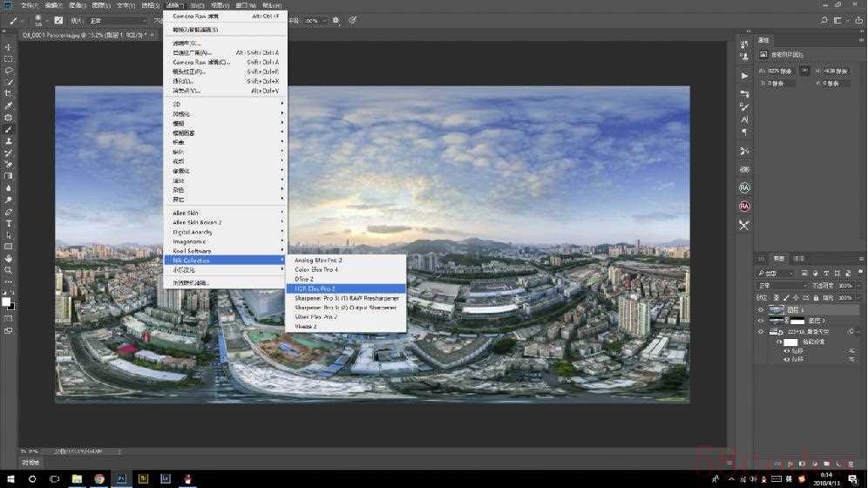Viewport: 868px width, 488px height.
Task: Select Sharpener Pro 3 Output Sharpener
Action: point(345,307)
